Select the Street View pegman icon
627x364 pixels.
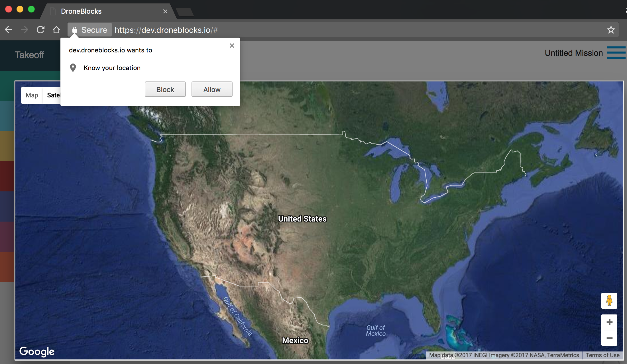609,301
